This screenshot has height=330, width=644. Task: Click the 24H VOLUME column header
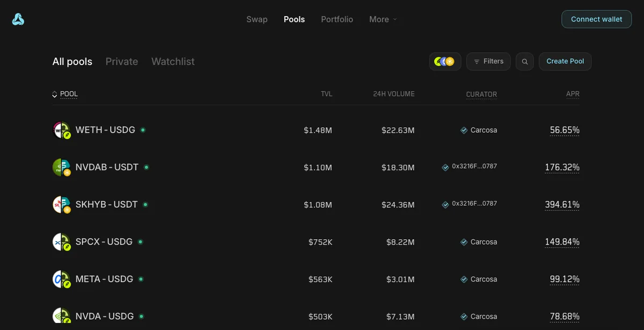[394, 94]
